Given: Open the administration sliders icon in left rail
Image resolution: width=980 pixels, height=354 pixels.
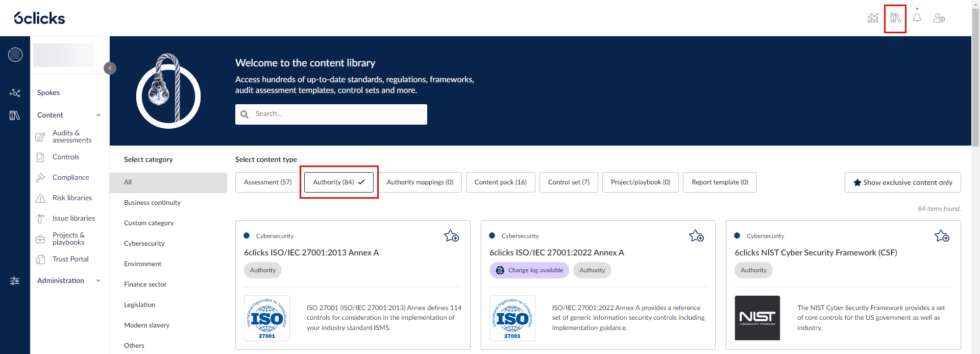Looking at the screenshot, I should click(x=15, y=281).
